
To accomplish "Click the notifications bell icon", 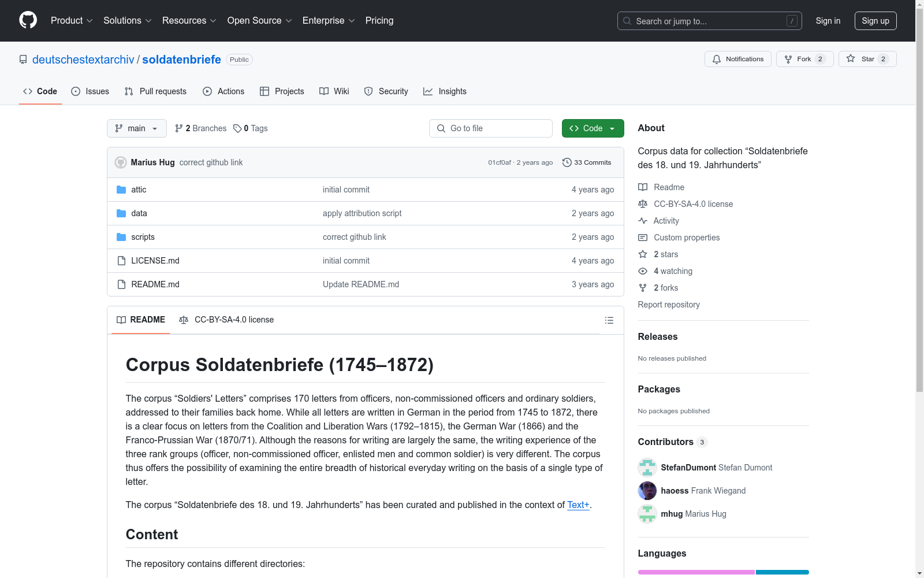I will [717, 59].
